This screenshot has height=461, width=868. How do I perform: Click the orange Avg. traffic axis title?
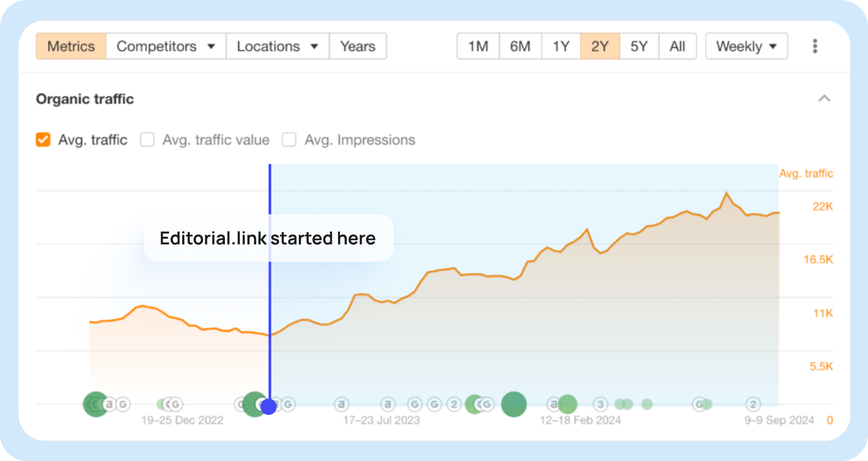(806, 174)
